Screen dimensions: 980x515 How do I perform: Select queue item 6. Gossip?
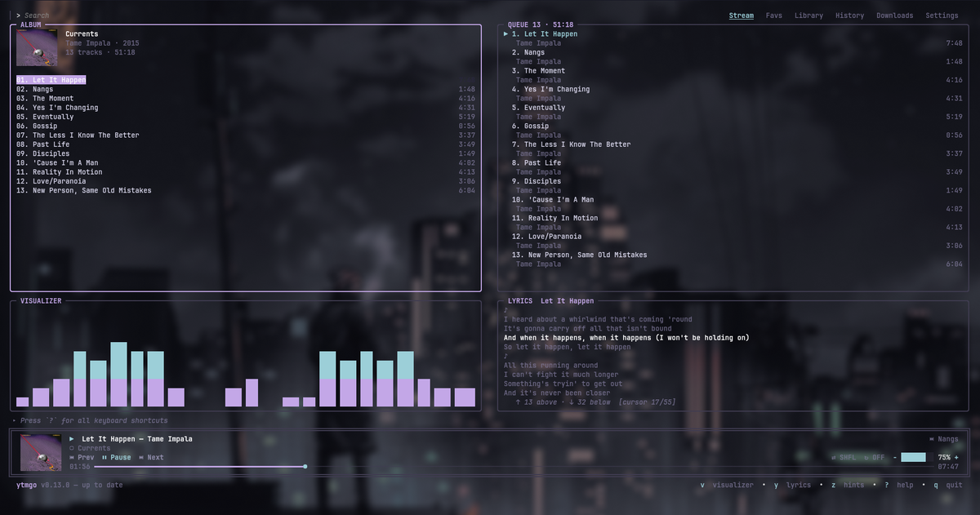(733, 131)
